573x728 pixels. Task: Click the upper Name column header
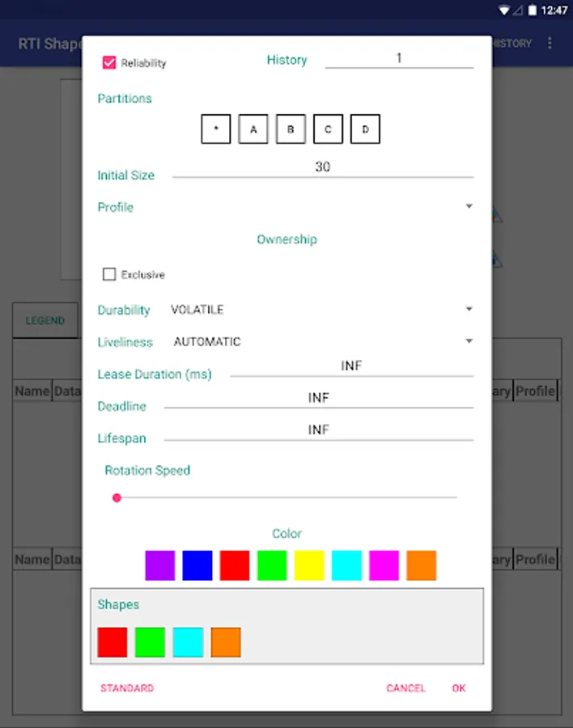click(32, 391)
